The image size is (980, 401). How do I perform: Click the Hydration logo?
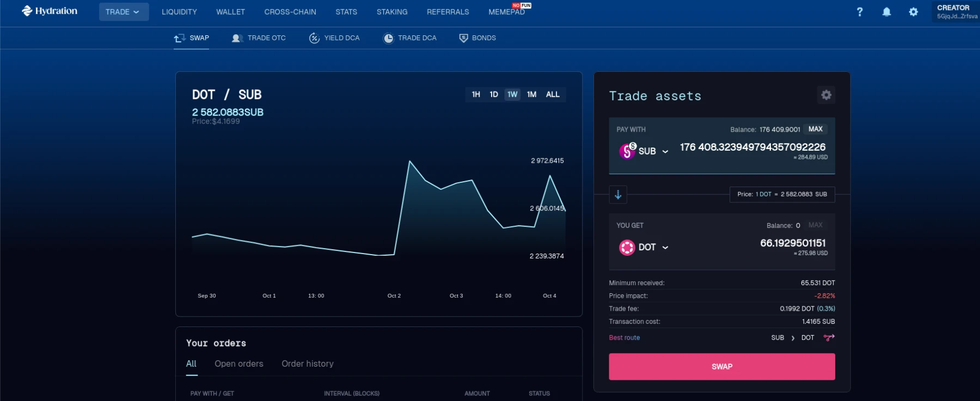(x=50, y=11)
